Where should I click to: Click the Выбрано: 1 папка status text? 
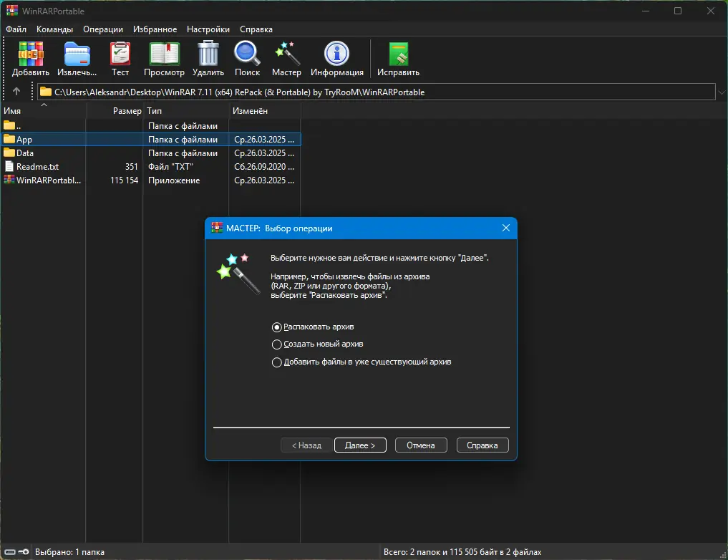tap(69, 552)
